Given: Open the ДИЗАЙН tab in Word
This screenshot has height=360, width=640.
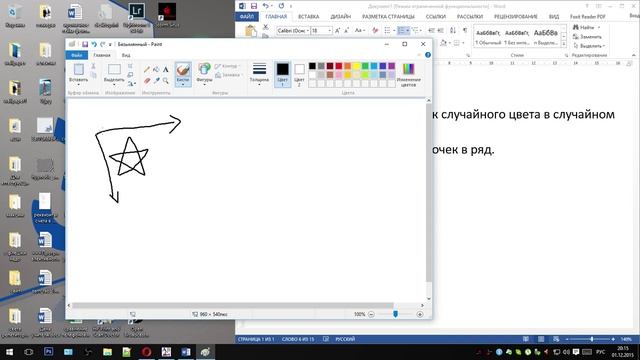Looking at the screenshot, I should pos(341,17).
